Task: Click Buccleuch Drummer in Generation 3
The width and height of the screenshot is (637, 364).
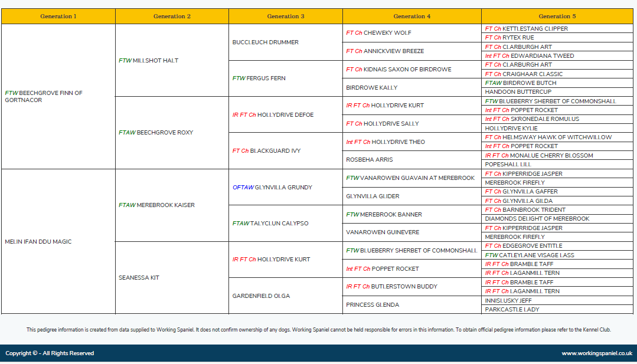Action: click(265, 42)
